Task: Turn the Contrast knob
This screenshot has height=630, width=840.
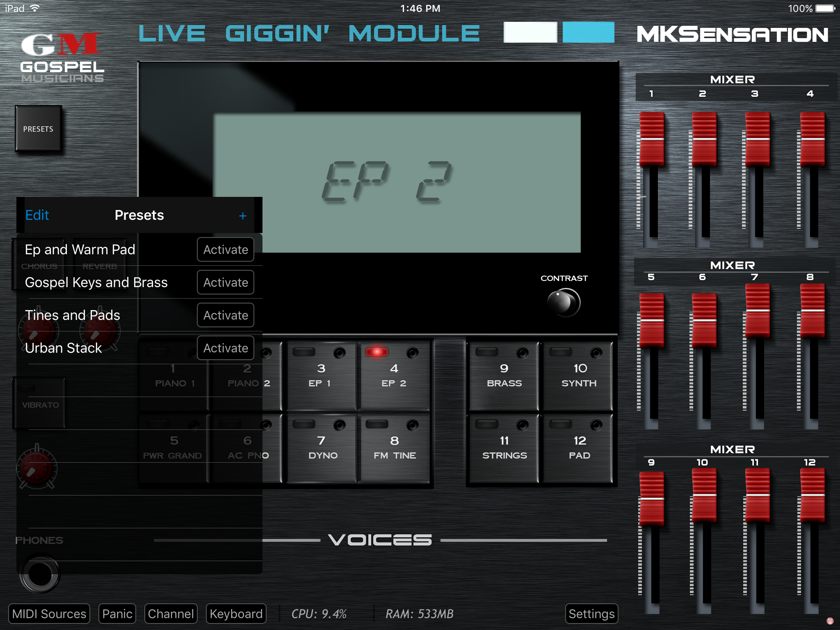Action: (x=564, y=303)
